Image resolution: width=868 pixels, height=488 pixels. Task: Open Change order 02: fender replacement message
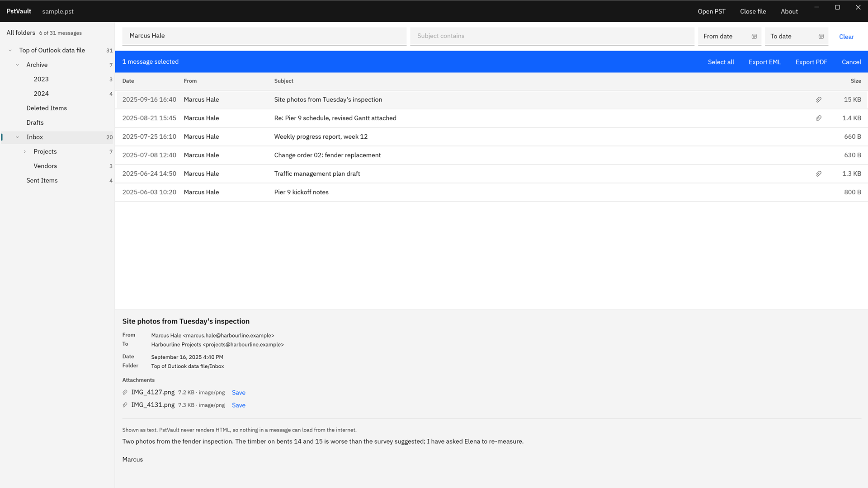(x=491, y=155)
